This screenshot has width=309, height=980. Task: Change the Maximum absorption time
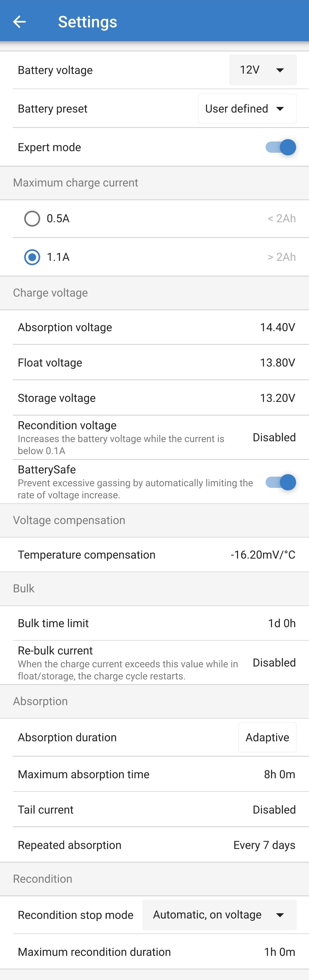click(x=279, y=775)
